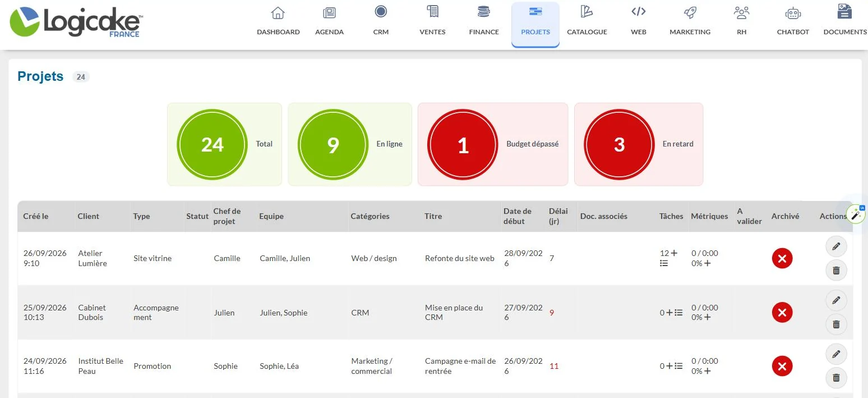Viewport: 868px width, 398px height.
Task: Add a task to Mise en place du CRM
Action: 670,313
